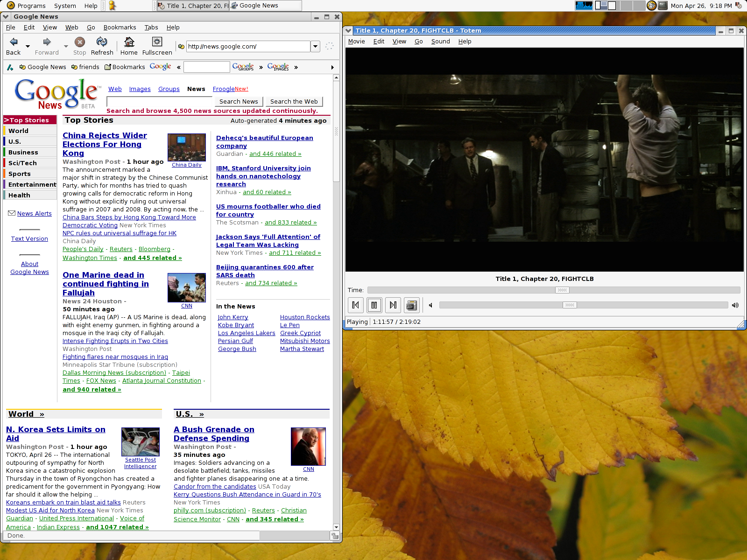Open the Bookmarks menu in browser
This screenshot has width=747, height=560.
click(x=120, y=27)
